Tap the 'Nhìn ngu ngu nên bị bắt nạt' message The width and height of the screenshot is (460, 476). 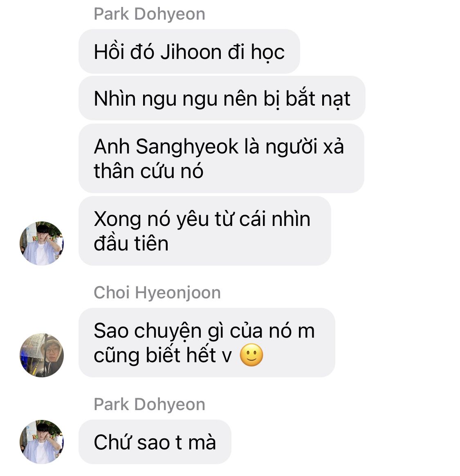[x=222, y=98]
